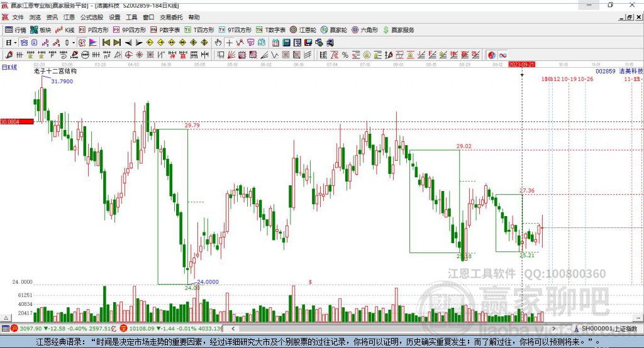Click the 24.0000 low price label
Screen dimensions: 644x348
tap(208, 281)
